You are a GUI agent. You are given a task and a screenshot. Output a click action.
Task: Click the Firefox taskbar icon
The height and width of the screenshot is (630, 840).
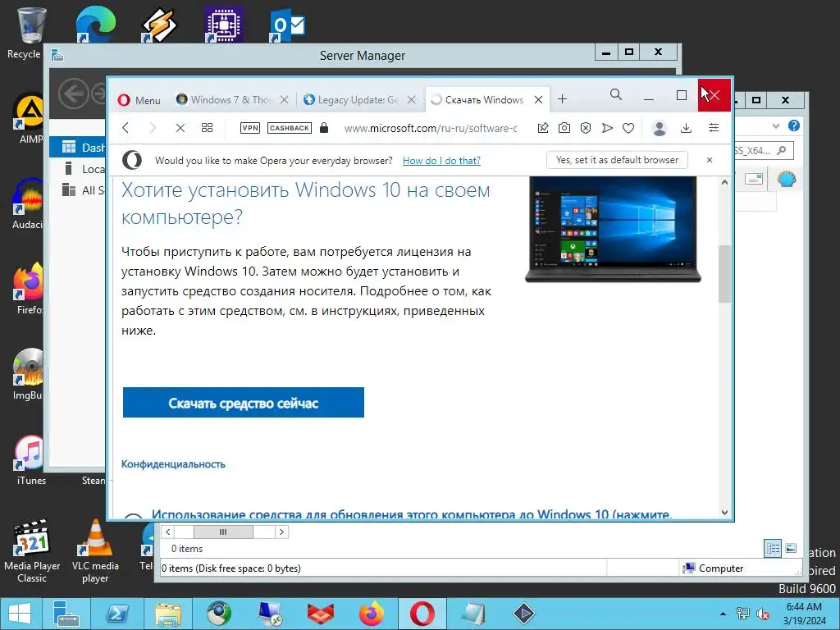pyautogui.click(x=372, y=614)
